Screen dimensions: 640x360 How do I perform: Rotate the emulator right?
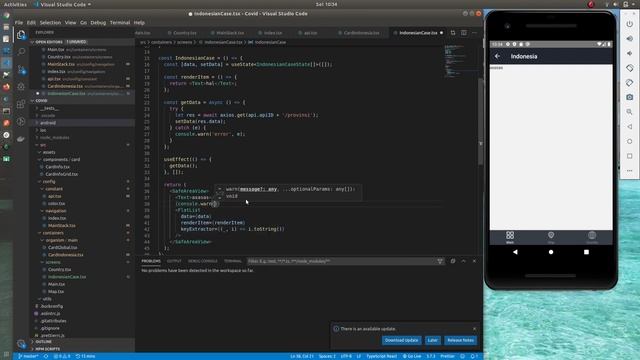coord(629,83)
